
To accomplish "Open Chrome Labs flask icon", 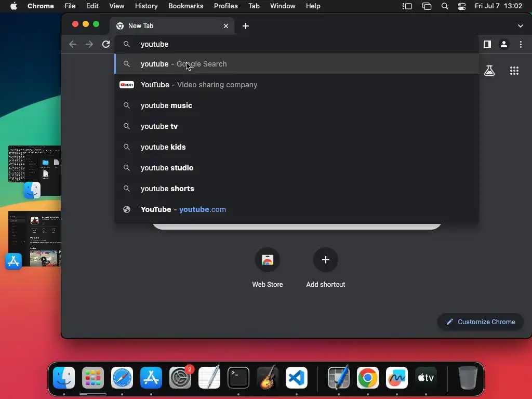I will pyautogui.click(x=489, y=71).
